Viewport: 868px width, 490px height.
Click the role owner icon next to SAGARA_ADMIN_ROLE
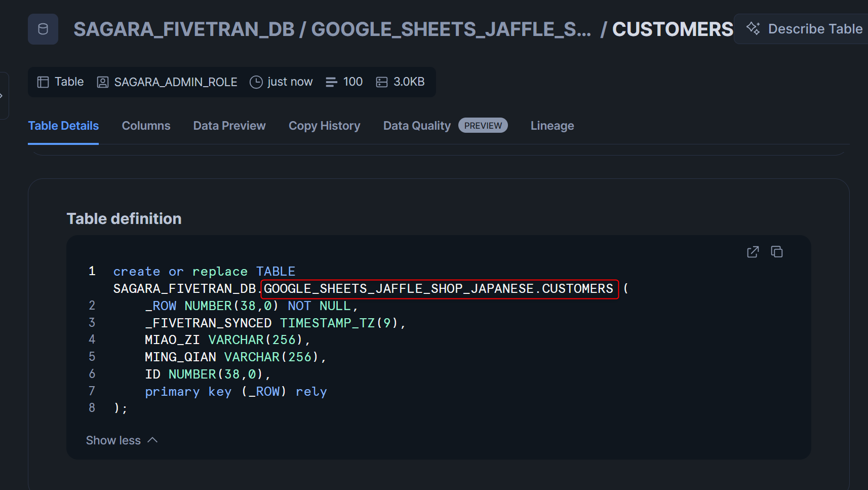point(103,82)
